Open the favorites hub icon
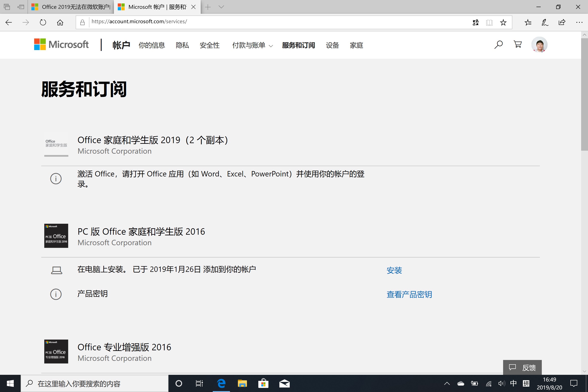 click(528, 23)
